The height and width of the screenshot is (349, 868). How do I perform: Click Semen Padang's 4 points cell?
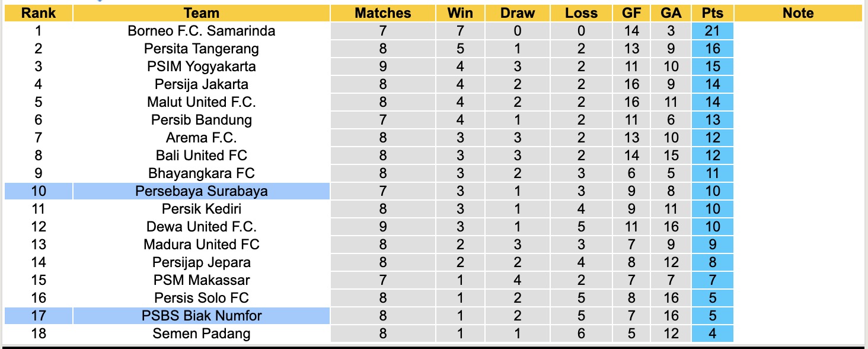point(712,334)
